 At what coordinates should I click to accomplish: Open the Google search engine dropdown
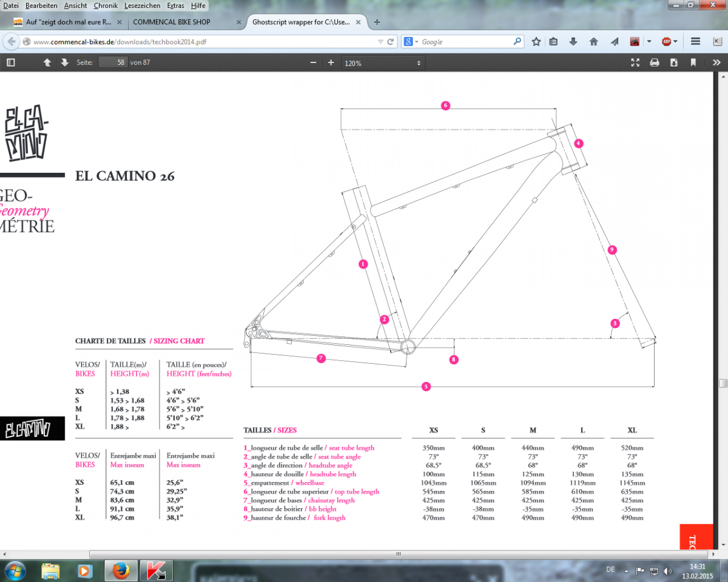click(x=412, y=42)
